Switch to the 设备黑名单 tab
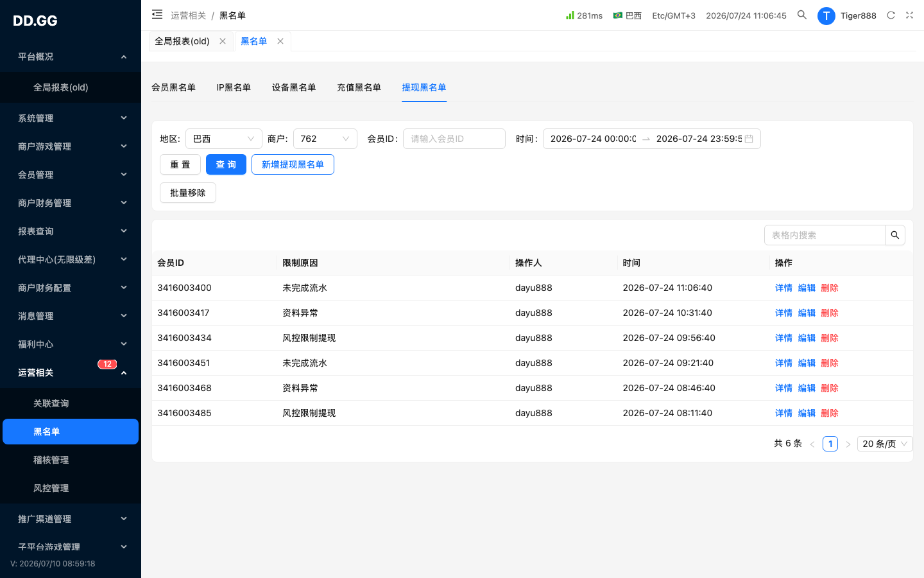 (x=294, y=87)
